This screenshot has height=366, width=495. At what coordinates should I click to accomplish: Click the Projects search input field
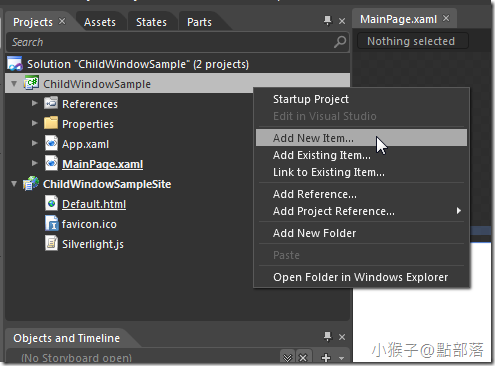tap(177, 42)
